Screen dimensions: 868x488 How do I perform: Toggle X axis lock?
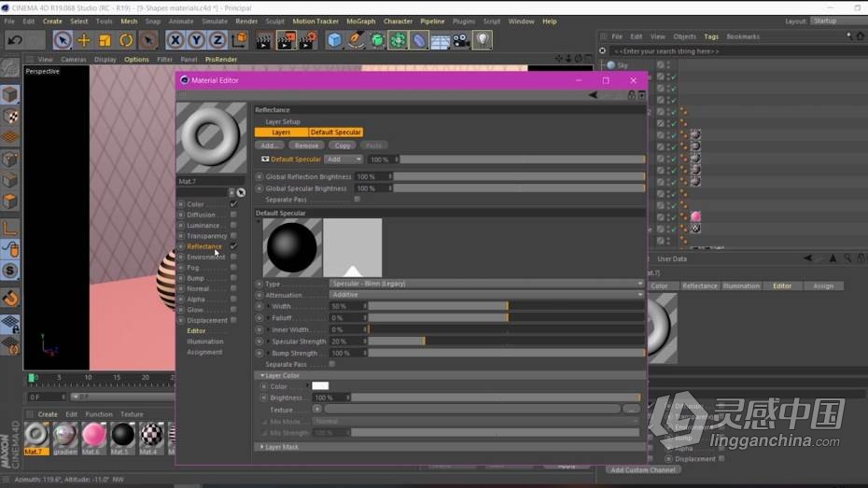[175, 40]
